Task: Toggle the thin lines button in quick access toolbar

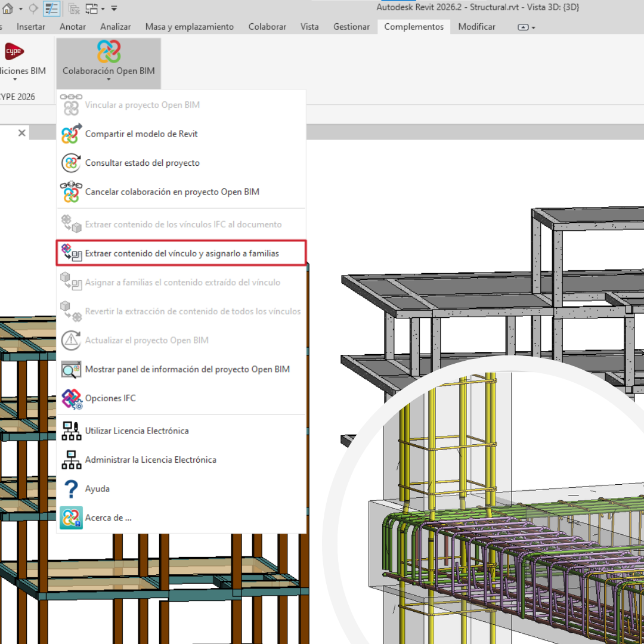Action: coord(51,9)
